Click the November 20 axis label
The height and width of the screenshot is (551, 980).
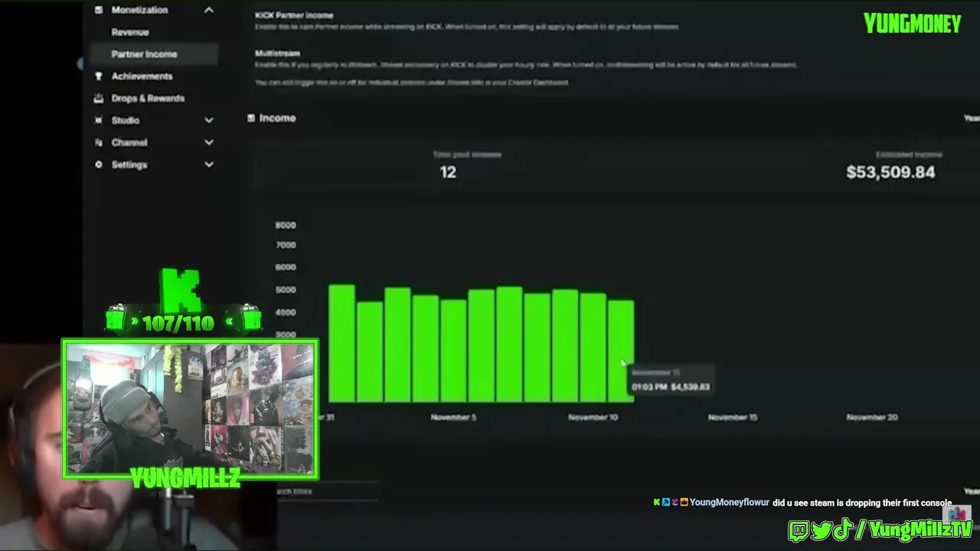pos(872,417)
